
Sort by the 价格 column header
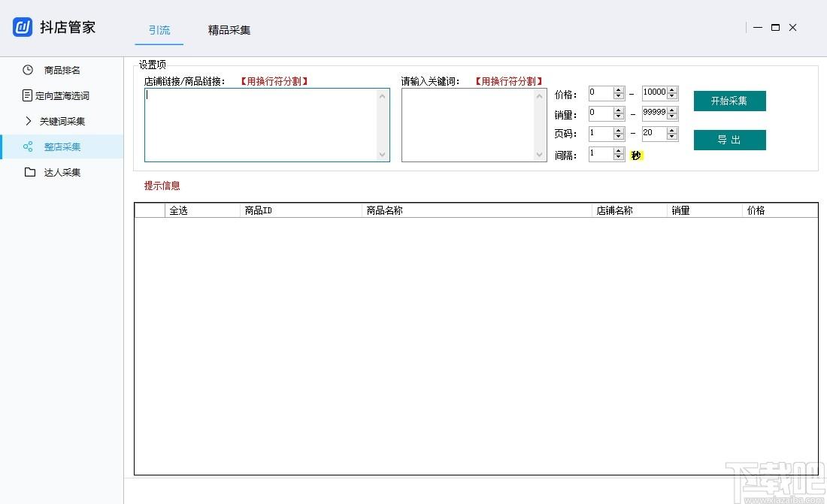780,210
